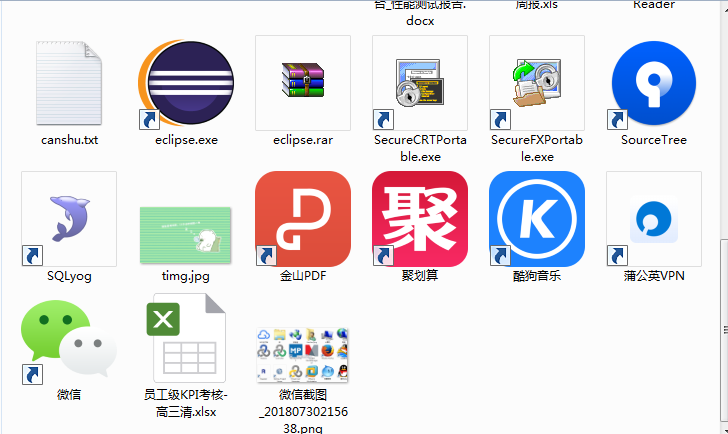Image resolution: width=728 pixels, height=434 pixels.
Task: Click the vertical scrollbar thumb
Action: click(724, 330)
